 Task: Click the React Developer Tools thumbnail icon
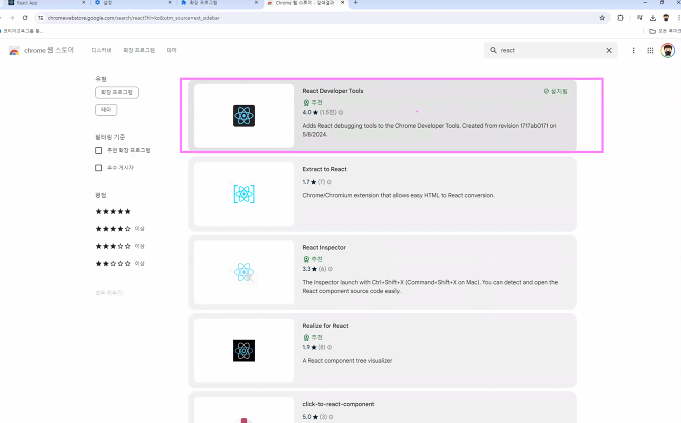coord(244,116)
